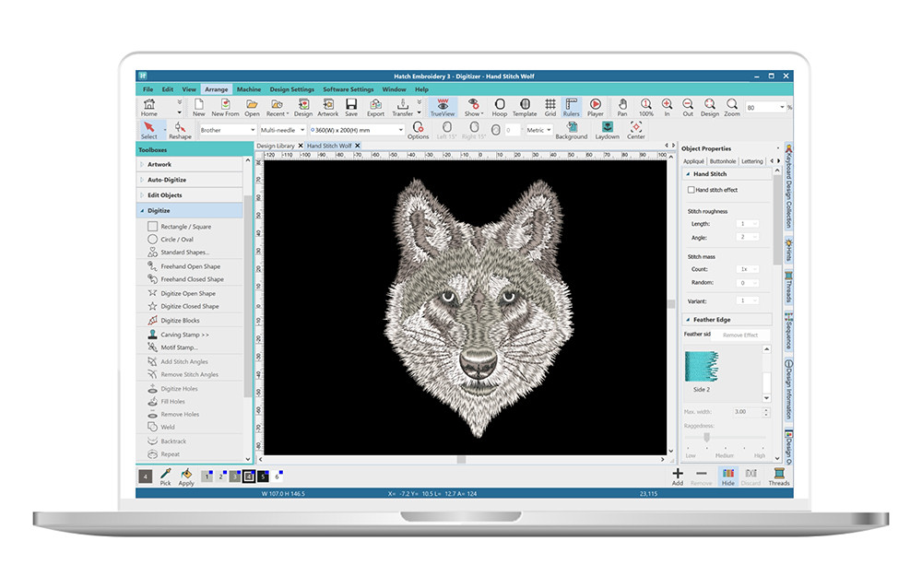Viewport: 922px width, 588px height.
Task: Choose the Carving Stamp tool
Action: pyautogui.click(x=184, y=335)
